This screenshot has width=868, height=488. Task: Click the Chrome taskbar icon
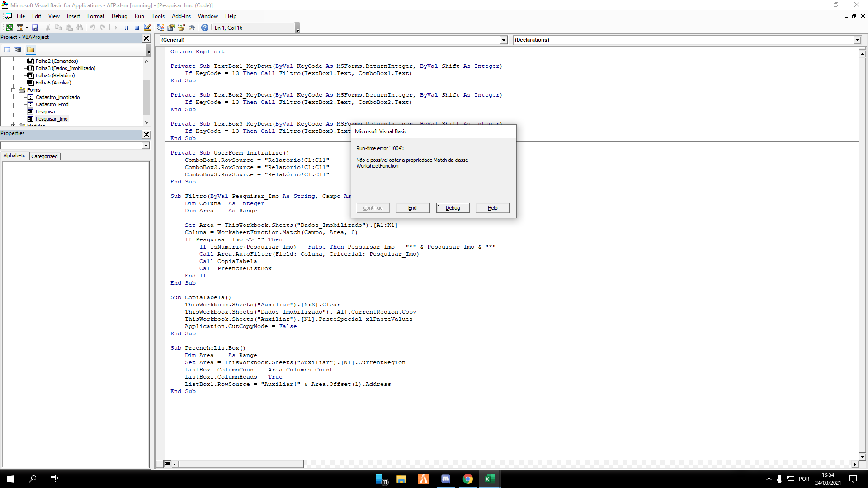467,479
